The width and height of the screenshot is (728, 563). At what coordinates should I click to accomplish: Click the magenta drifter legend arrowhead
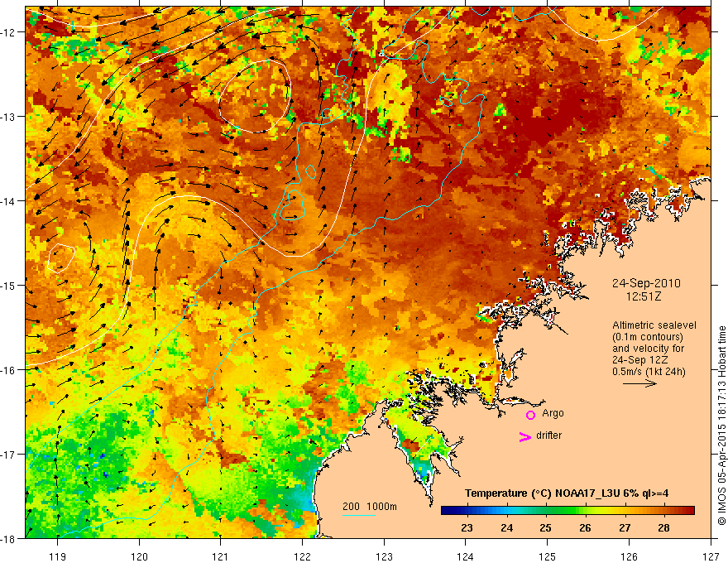tap(524, 436)
